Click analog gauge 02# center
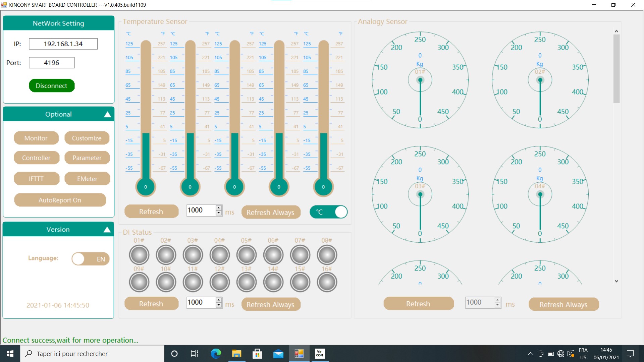 click(x=540, y=80)
